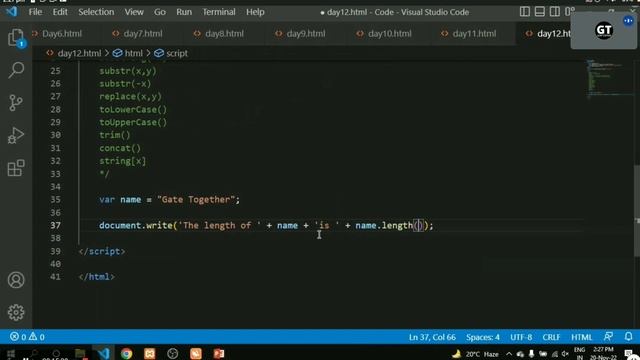Viewport: 640px width, 360px height.
Task: Open the Terminal menu
Action: [219, 12]
